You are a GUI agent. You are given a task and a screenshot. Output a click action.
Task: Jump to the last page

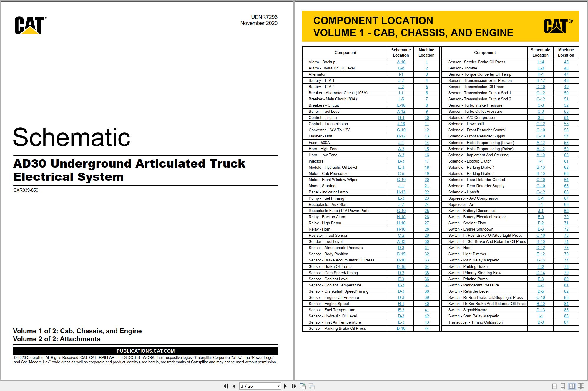[294, 386]
